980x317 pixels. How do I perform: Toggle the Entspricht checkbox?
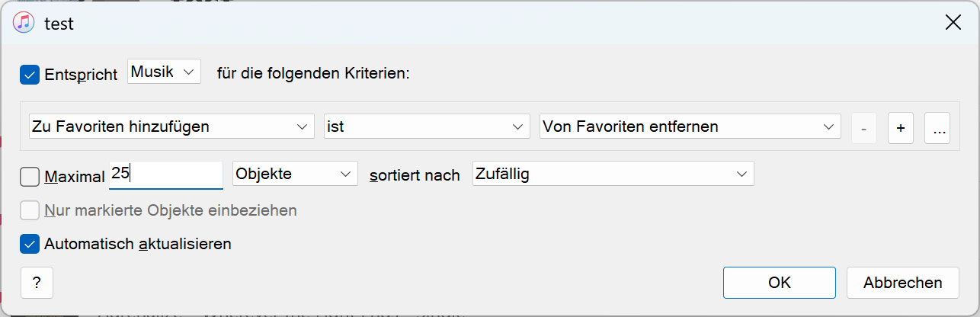coord(30,74)
